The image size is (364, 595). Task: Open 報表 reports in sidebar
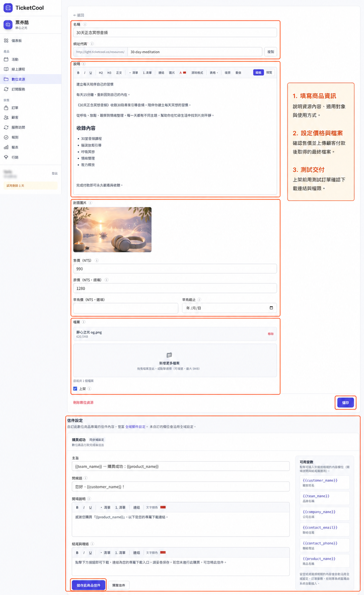[15, 148]
